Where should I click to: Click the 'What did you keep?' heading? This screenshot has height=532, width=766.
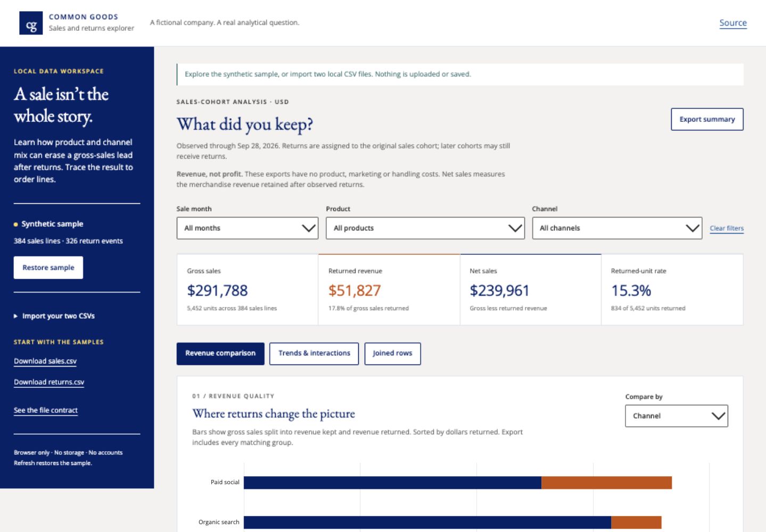[x=245, y=124]
